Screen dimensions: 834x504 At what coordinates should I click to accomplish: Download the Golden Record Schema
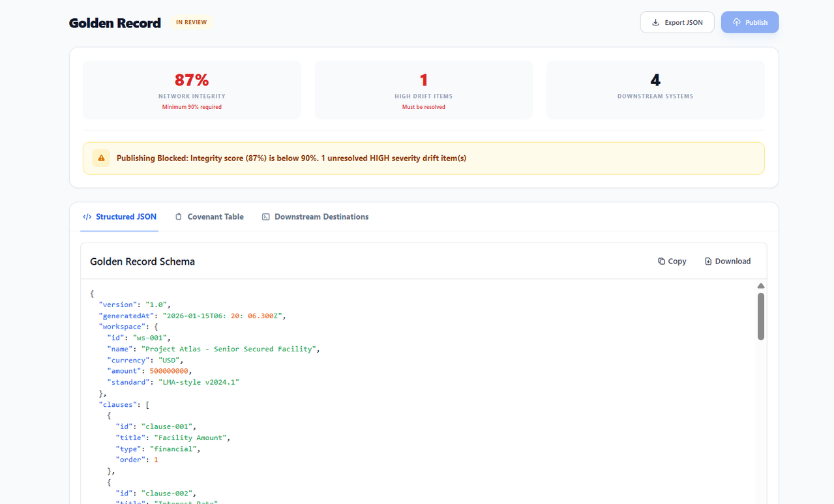728,261
